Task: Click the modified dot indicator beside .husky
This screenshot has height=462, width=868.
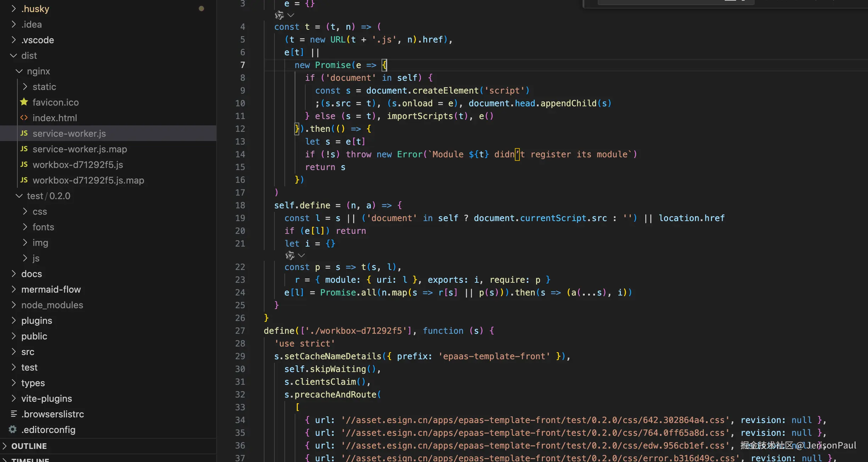Action: [x=201, y=9]
